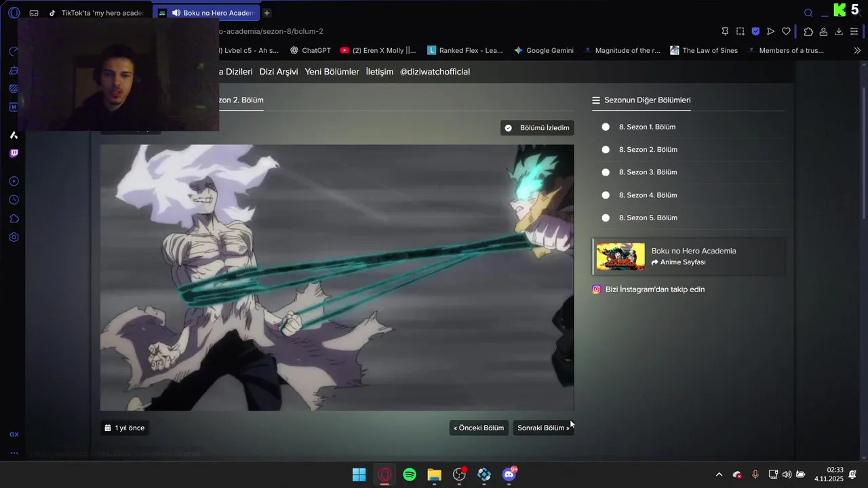868x488 pixels.
Task: Open the blue ad blocker shield icon
Action: click(755, 31)
